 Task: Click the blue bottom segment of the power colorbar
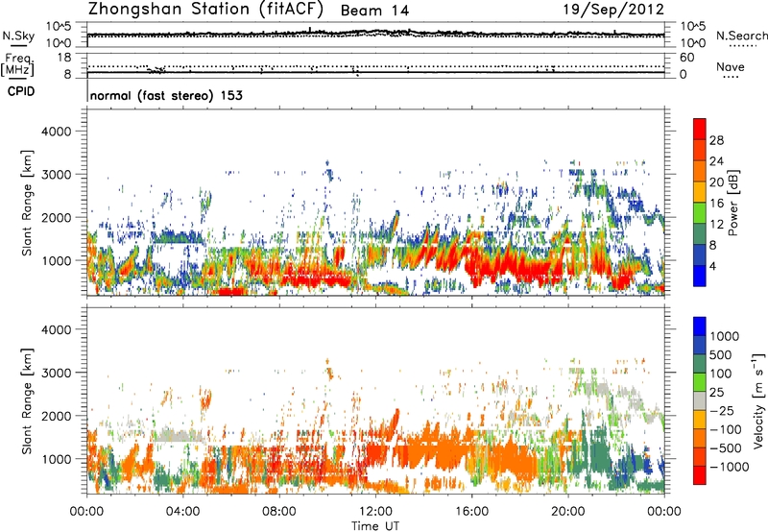pyautogui.click(x=700, y=276)
